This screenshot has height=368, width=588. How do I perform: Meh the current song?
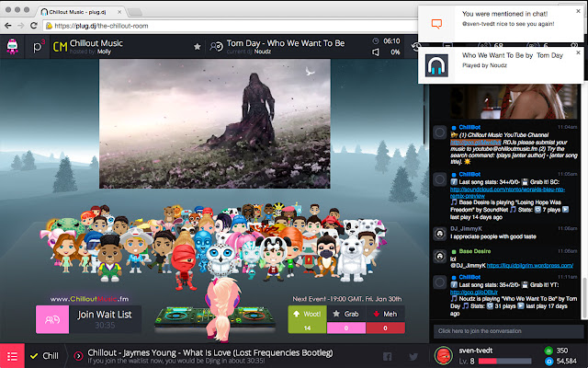pos(385,314)
